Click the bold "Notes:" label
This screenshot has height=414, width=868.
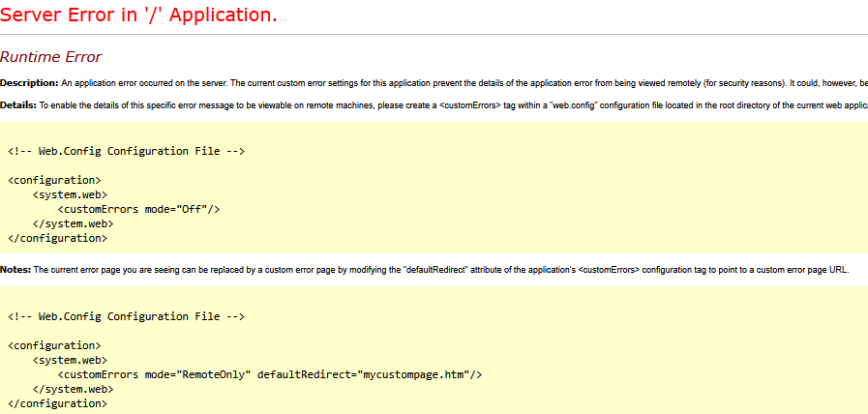[x=15, y=270]
